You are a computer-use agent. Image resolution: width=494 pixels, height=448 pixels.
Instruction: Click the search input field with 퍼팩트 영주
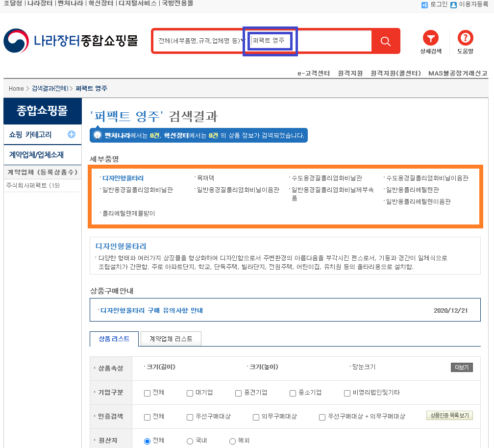(x=311, y=41)
